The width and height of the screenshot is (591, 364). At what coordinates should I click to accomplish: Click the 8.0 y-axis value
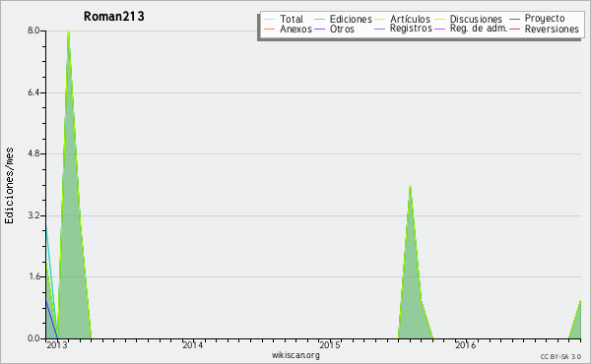pyautogui.click(x=33, y=30)
